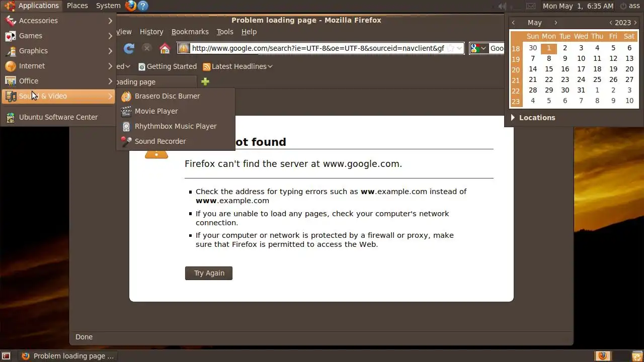Open the mail envelope indicator

[x=531, y=6]
